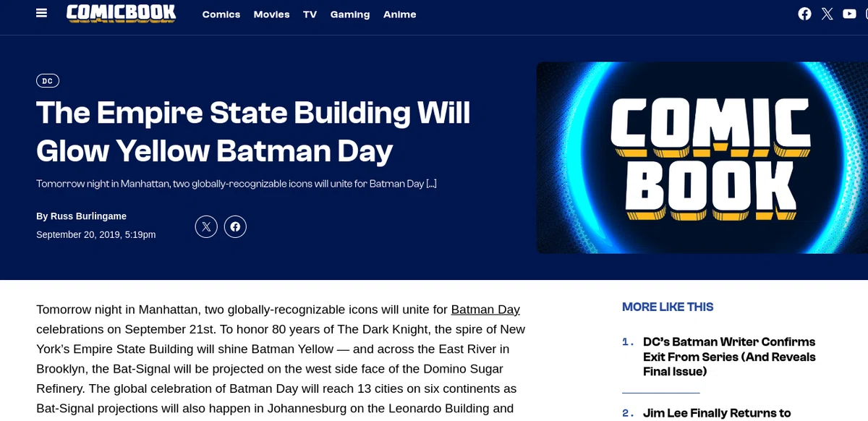Click the More Like This heading
This screenshot has width=868, height=421.
pyautogui.click(x=668, y=307)
